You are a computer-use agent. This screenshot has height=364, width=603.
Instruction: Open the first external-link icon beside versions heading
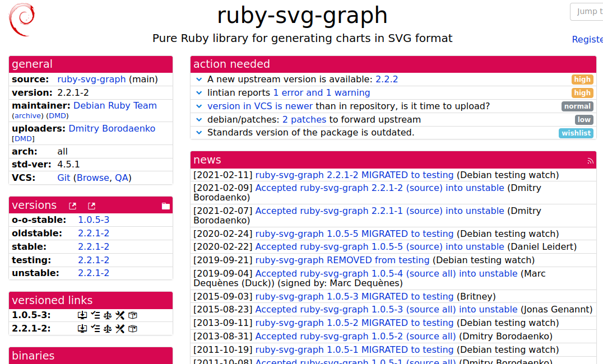pyautogui.click(x=72, y=206)
